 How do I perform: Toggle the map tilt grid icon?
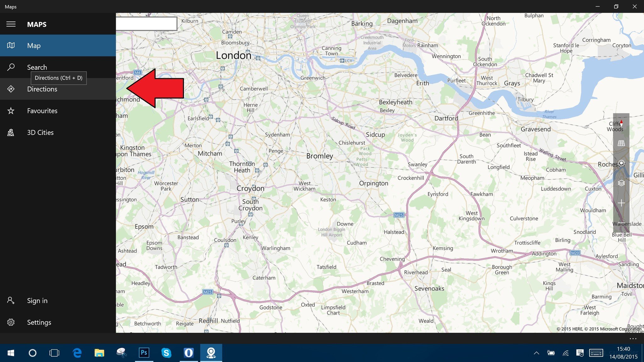coord(621,143)
